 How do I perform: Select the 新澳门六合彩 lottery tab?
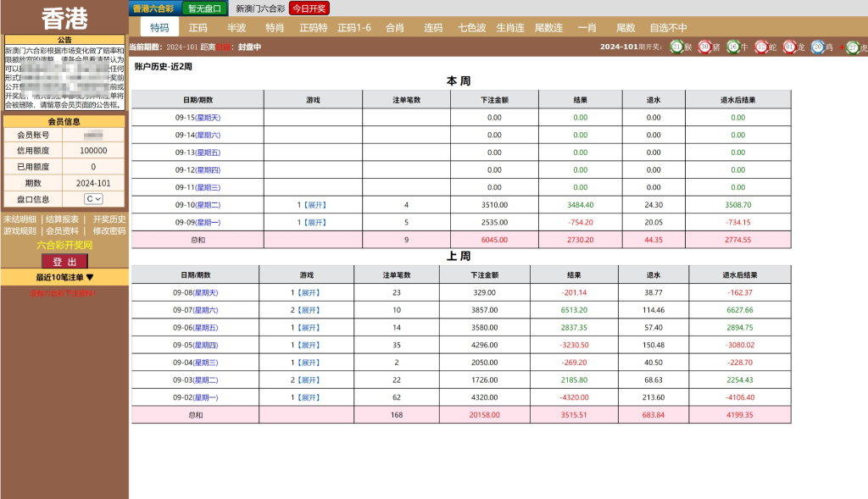(x=260, y=8)
